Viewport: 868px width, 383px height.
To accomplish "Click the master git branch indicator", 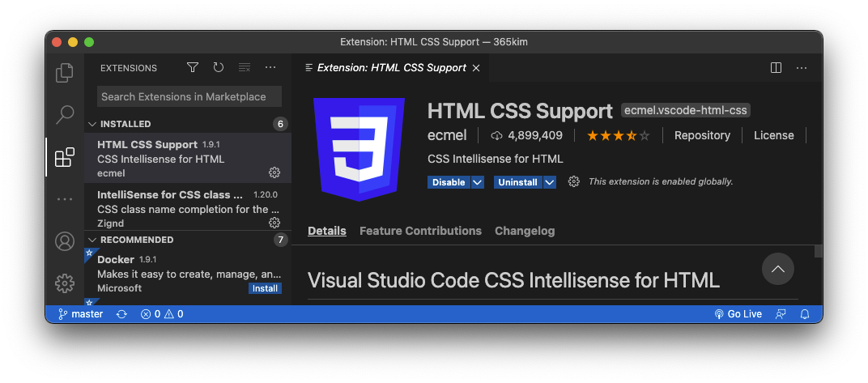I will coord(81,314).
